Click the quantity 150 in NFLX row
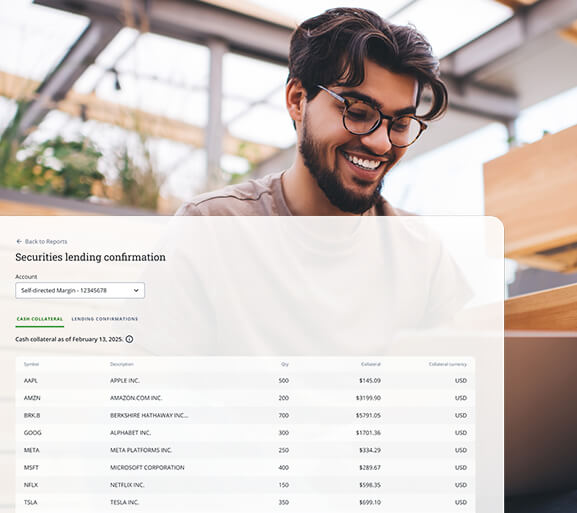This screenshot has width=577, height=513. tap(284, 485)
